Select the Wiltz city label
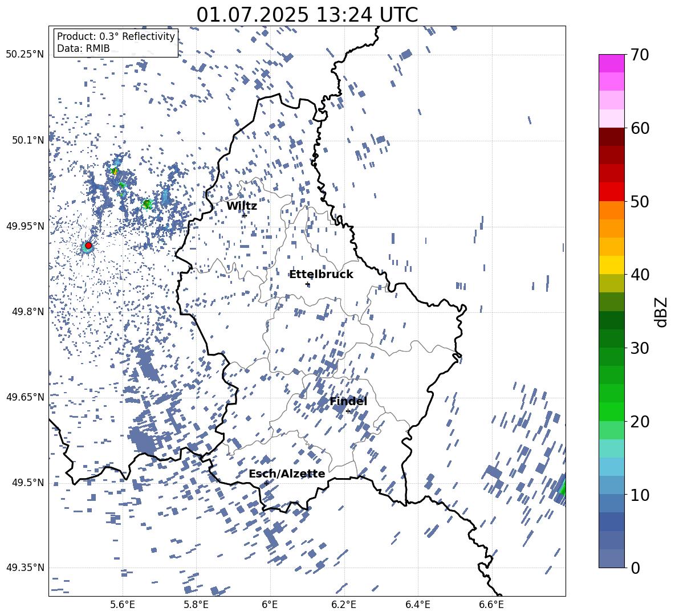 coord(242,206)
